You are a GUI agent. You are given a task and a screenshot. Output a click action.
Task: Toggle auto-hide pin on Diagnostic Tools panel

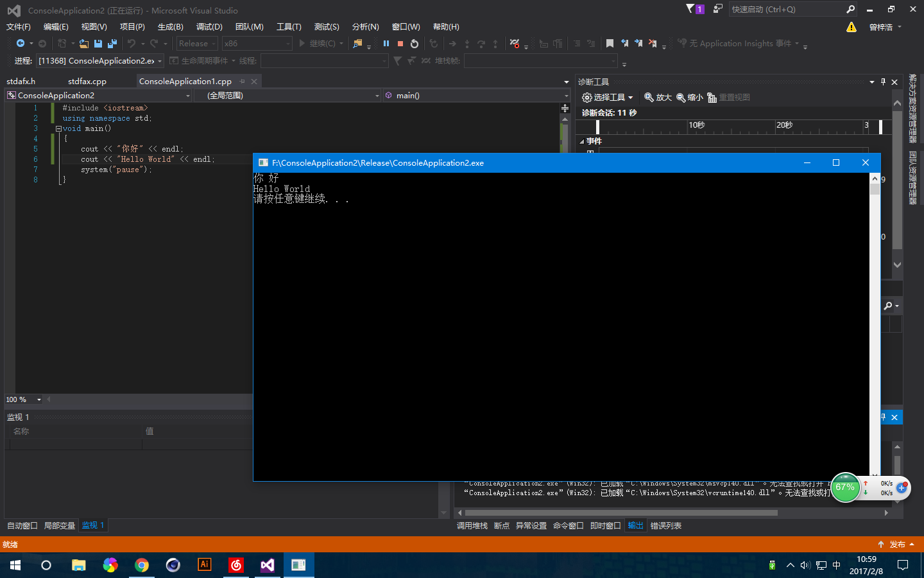[883, 82]
